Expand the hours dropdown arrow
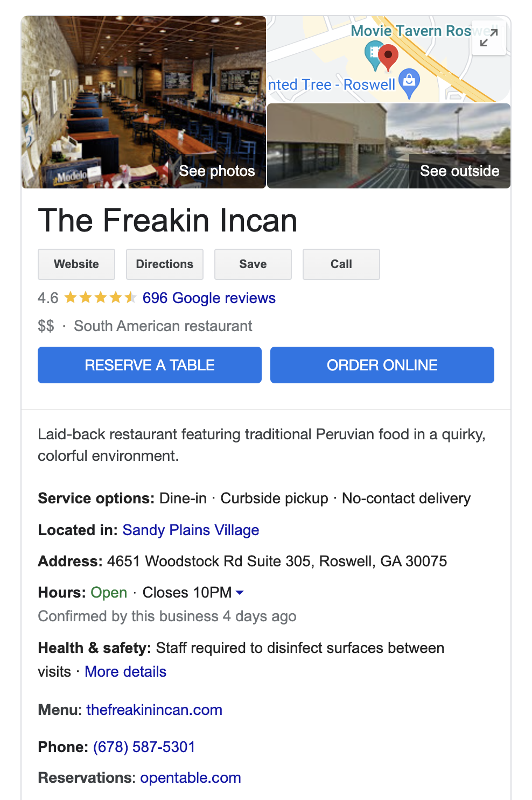 click(x=240, y=592)
